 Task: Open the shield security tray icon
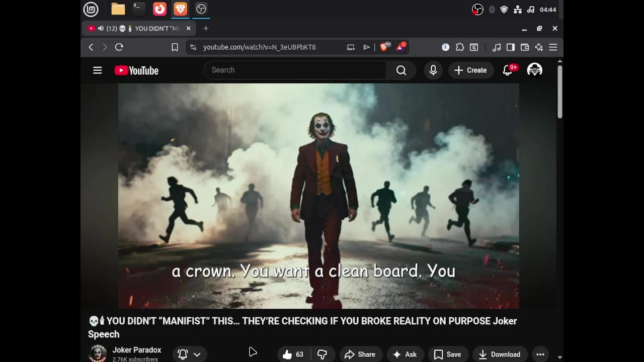[504, 10]
